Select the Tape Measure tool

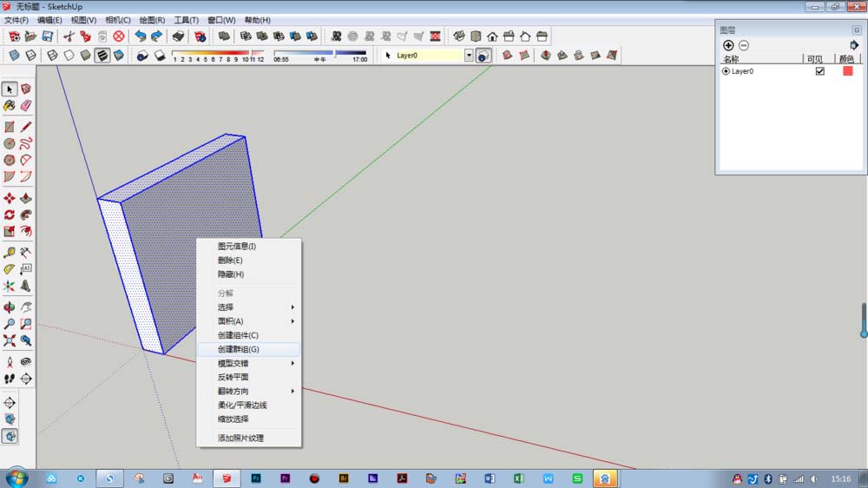tap(10, 253)
